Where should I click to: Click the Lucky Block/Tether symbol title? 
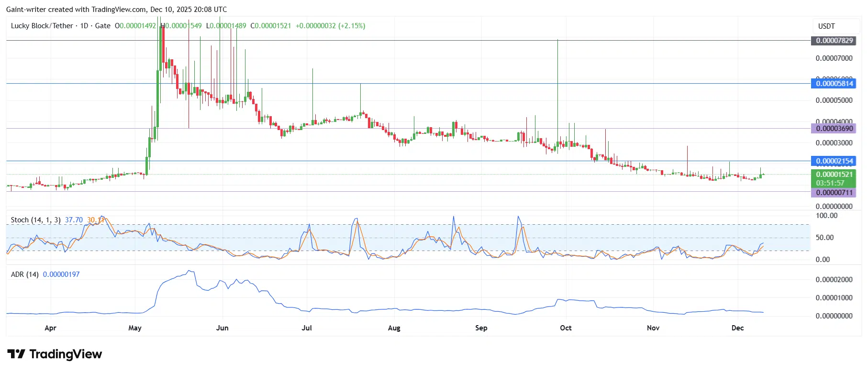tap(42, 26)
